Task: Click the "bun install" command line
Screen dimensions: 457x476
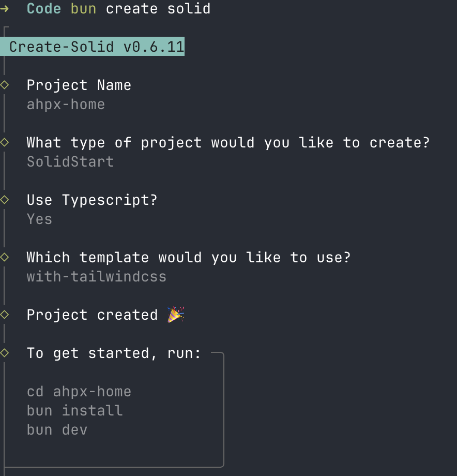Action: click(x=74, y=411)
